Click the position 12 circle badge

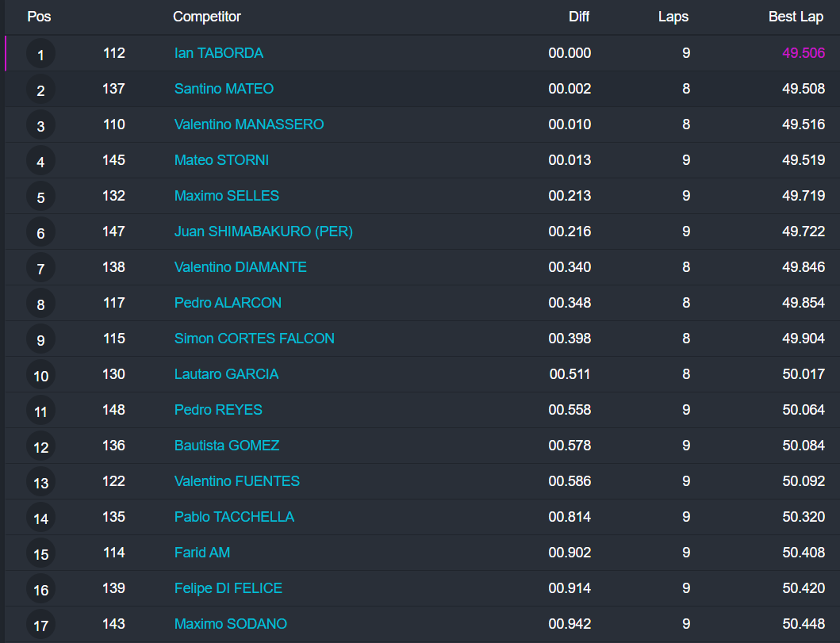pyautogui.click(x=40, y=447)
